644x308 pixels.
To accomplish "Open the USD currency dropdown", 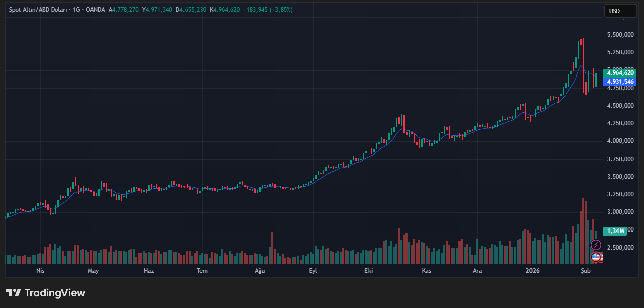I will [x=620, y=11].
